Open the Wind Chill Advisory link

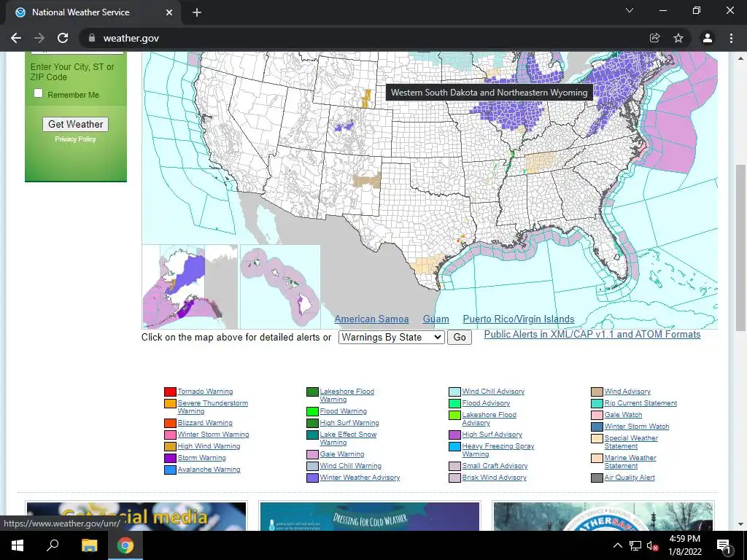pyautogui.click(x=493, y=392)
